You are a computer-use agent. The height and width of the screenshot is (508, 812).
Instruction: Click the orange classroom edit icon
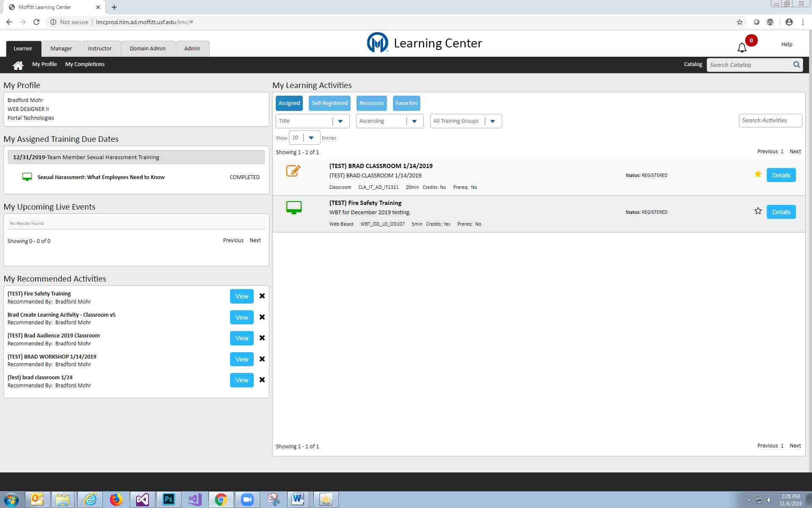[293, 171]
